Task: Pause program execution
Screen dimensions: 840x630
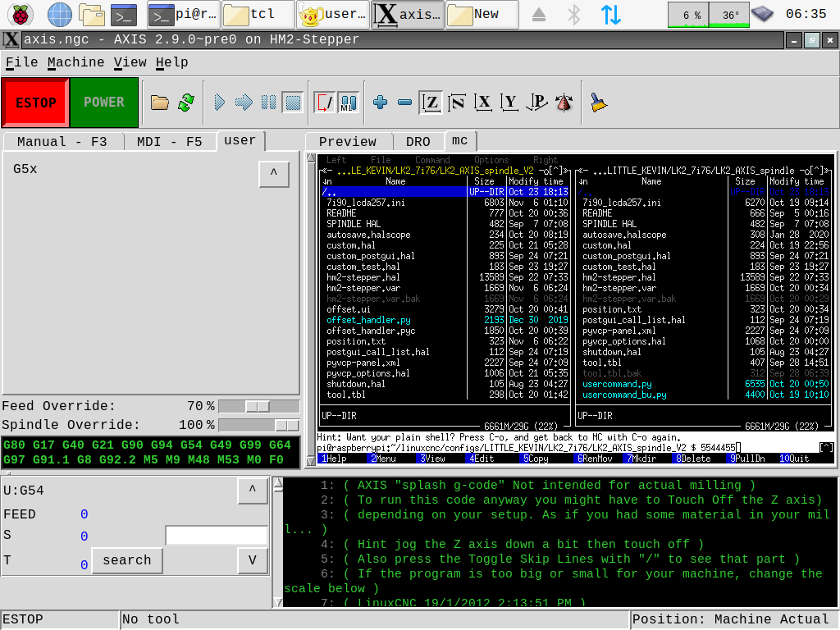Action: tap(268, 103)
